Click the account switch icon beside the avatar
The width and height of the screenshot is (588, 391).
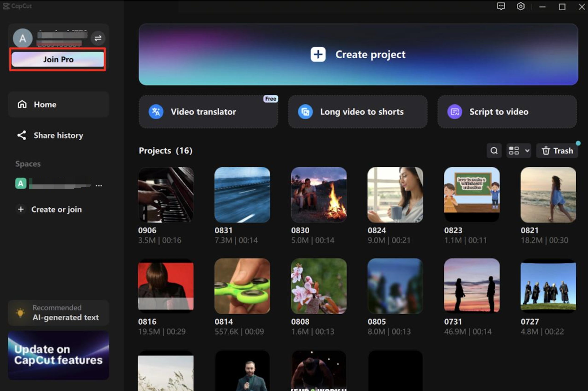pyautogui.click(x=98, y=38)
